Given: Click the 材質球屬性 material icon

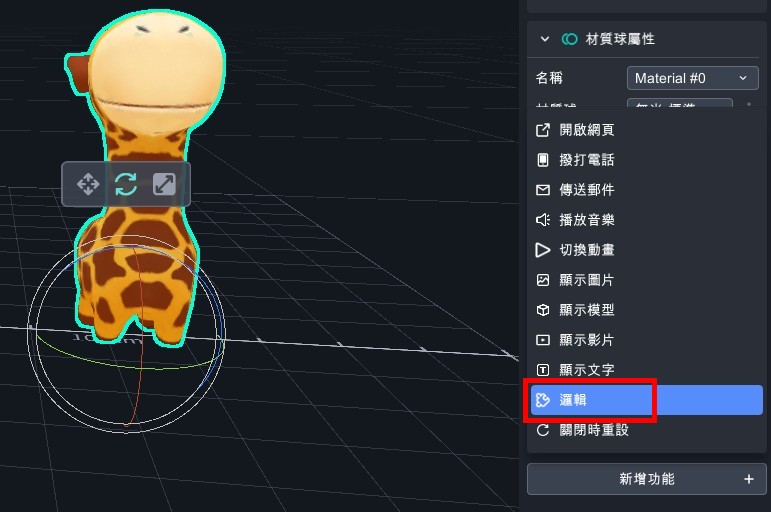Looking at the screenshot, I should tap(570, 39).
